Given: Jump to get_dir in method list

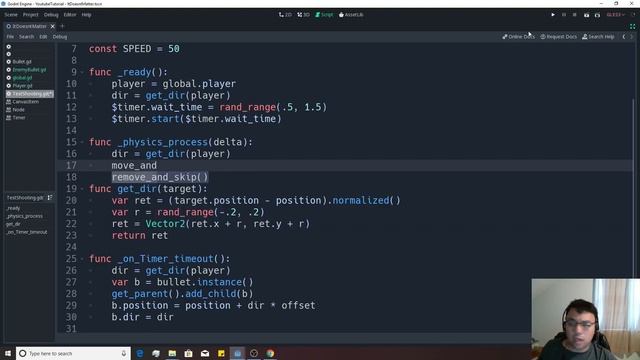Looking at the screenshot, I should coord(13,224).
